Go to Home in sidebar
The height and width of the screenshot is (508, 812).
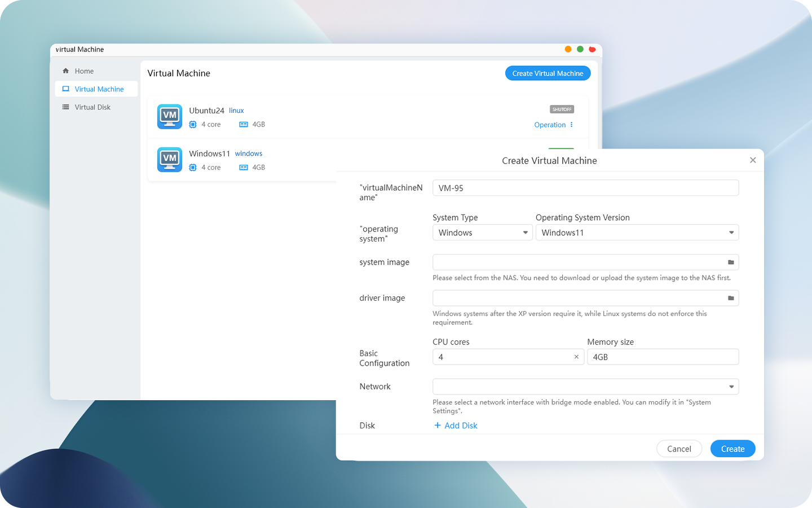point(96,71)
